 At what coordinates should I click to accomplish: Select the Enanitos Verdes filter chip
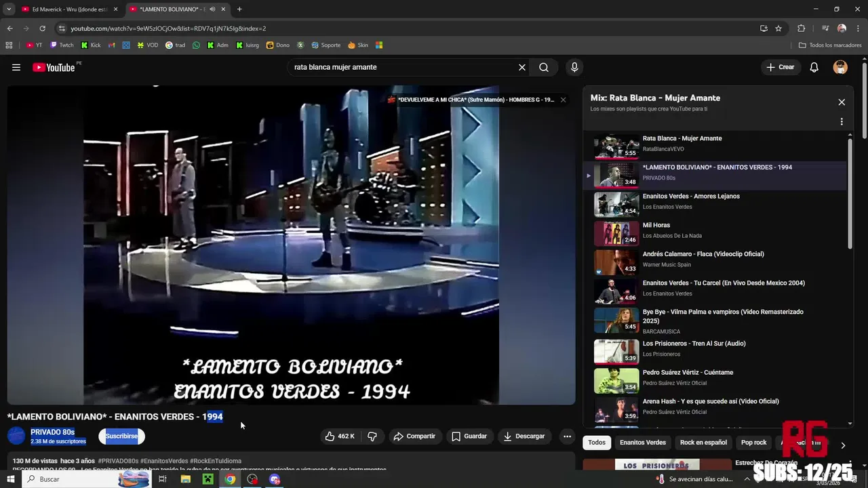[x=642, y=443]
